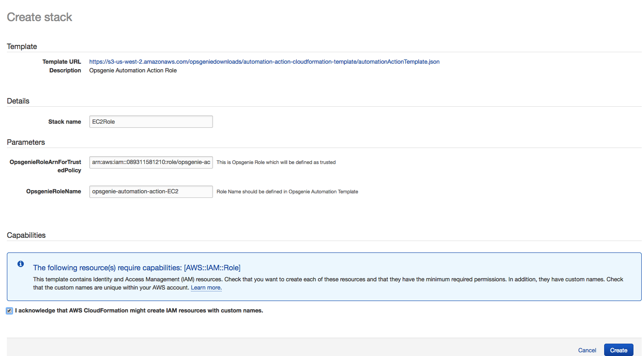Click the 'I acknowledge that AWS CloudFormation' label text
644x356 pixels.
(x=139, y=311)
